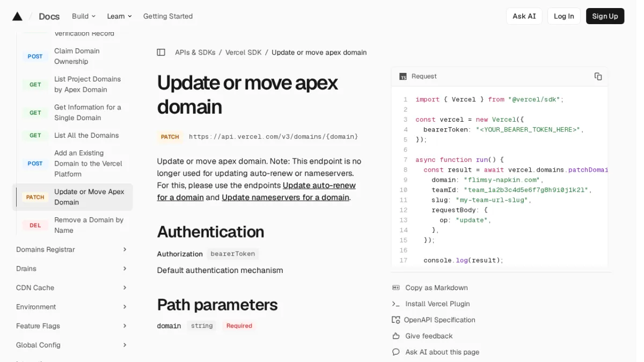Open Get Information for a Single Domain
644x362 pixels.
[x=87, y=113]
